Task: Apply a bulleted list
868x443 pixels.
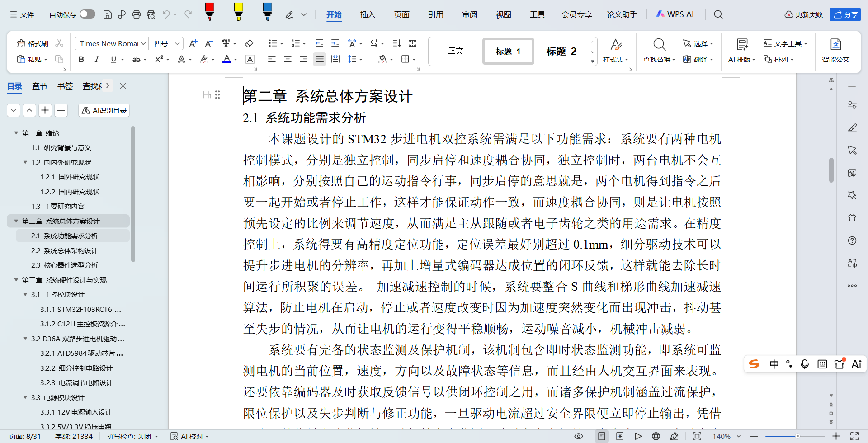Action: (x=273, y=43)
